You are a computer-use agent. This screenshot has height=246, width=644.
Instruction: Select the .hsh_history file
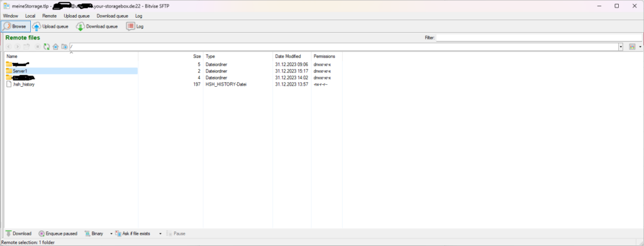pyautogui.click(x=23, y=84)
